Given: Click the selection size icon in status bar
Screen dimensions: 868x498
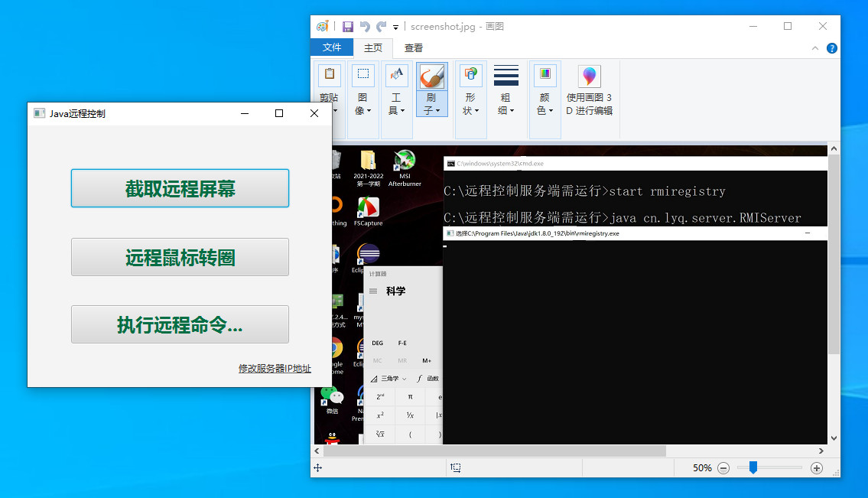Looking at the screenshot, I should tap(456, 468).
